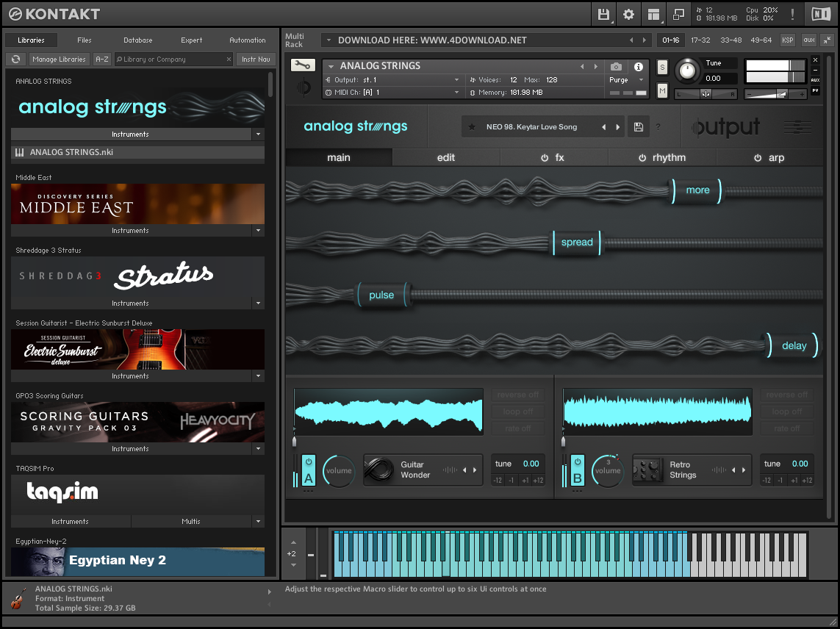Click the save floppy disk icon in header
The width and height of the screenshot is (840, 629).
[x=603, y=15]
